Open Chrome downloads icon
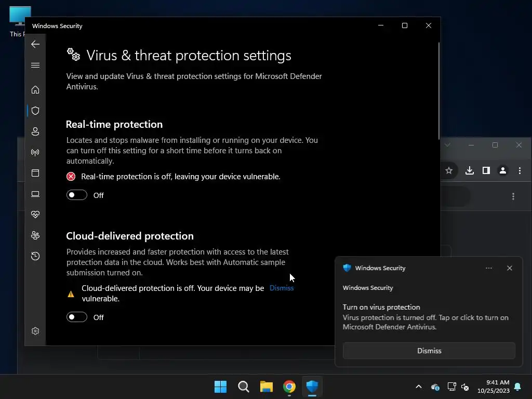 tap(470, 170)
